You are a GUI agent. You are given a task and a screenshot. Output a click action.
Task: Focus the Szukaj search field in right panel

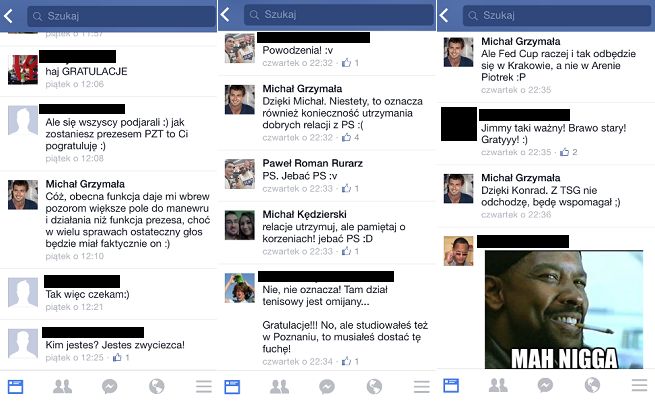[557, 15]
